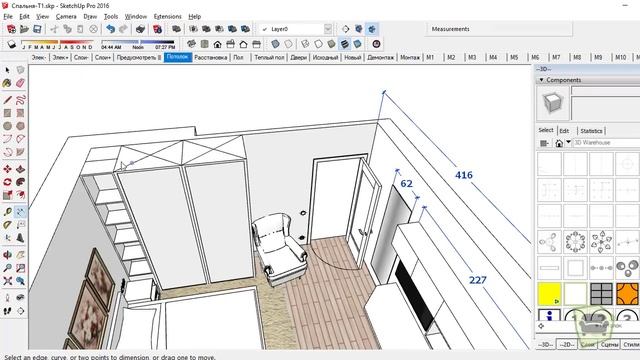This screenshot has height=360, width=640.
Task: Select the Eraser tool
Action: tap(20, 83)
